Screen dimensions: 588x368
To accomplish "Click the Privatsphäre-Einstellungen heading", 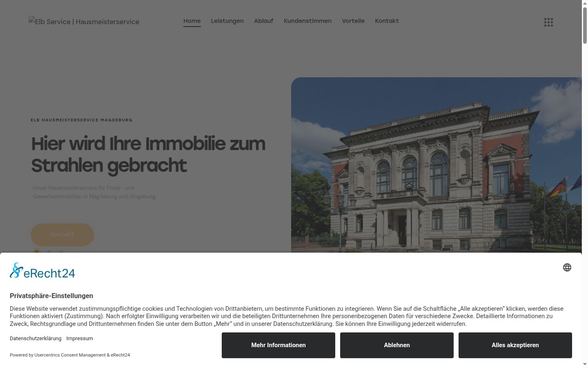I will tap(51, 296).
